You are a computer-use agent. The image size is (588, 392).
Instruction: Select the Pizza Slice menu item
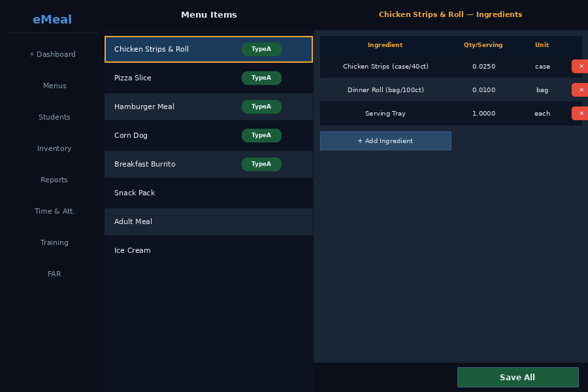(x=208, y=78)
